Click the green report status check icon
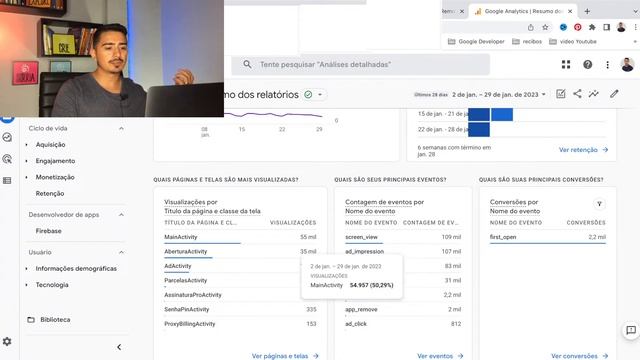640x360 pixels. click(x=308, y=95)
